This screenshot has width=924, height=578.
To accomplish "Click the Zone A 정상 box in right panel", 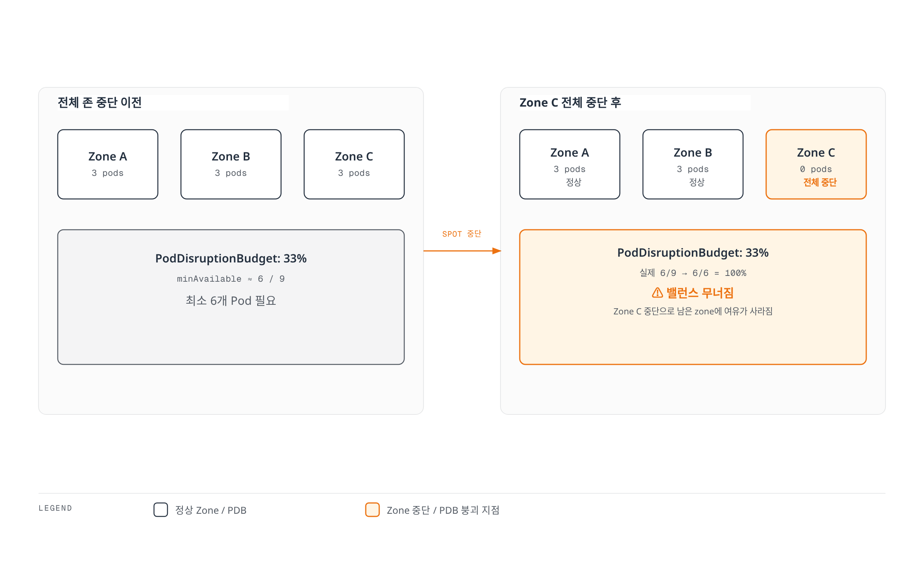I will point(570,164).
